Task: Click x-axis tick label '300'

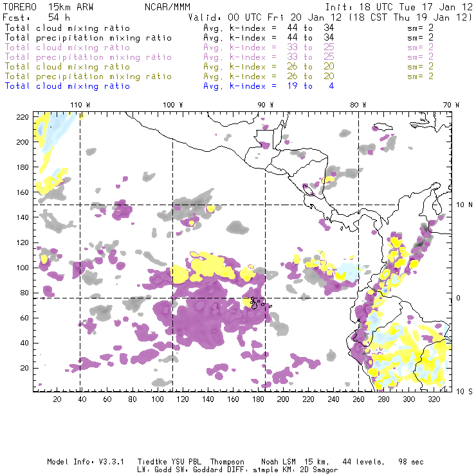Action: 408,399
